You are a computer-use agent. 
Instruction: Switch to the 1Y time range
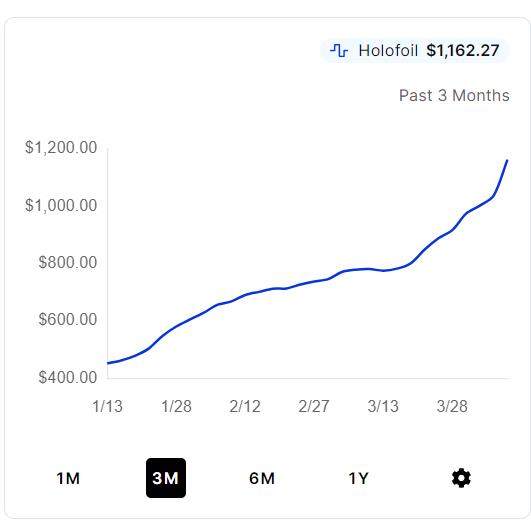click(x=358, y=478)
